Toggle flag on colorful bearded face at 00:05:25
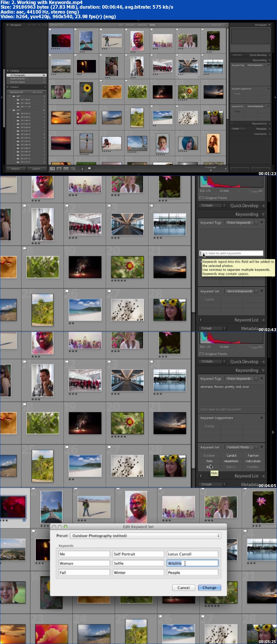This screenshot has height=644, width=277. 118,490
